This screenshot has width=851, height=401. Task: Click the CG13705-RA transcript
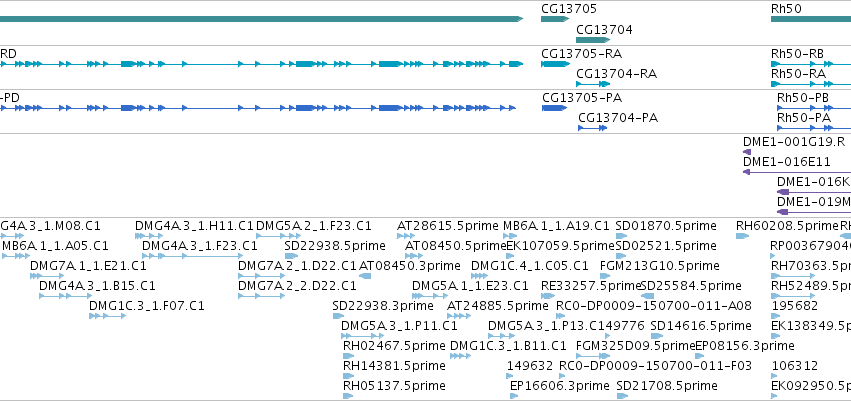(555, 64)
